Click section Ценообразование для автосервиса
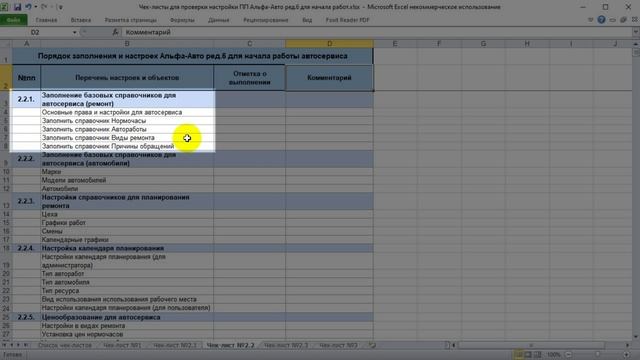 [x=127, y=317]
